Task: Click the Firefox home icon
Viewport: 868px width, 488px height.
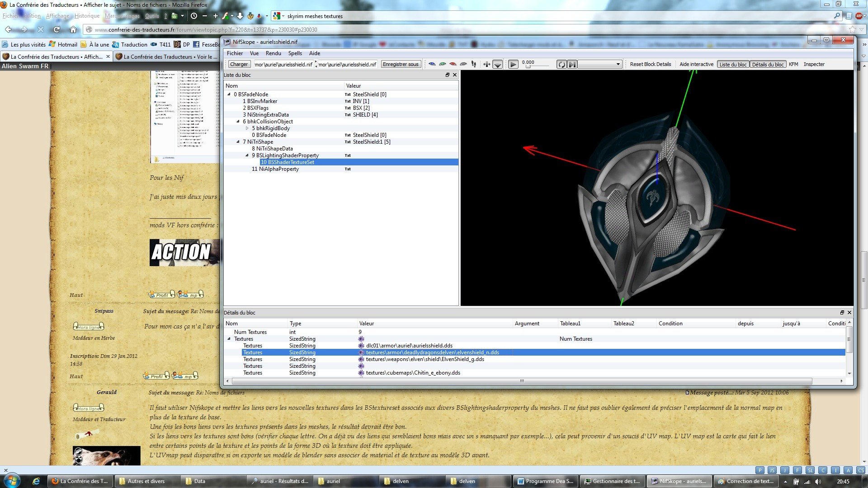Action: [73, 29]
